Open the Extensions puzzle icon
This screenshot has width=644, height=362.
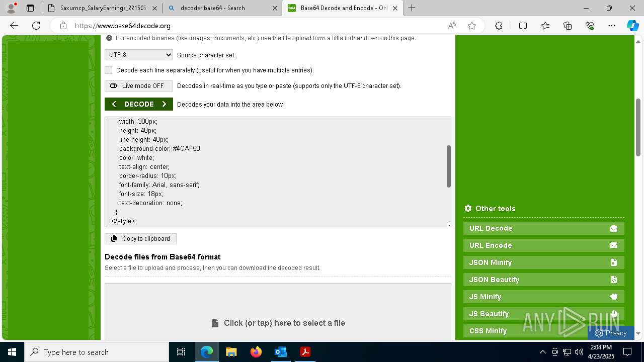(499, 26)
